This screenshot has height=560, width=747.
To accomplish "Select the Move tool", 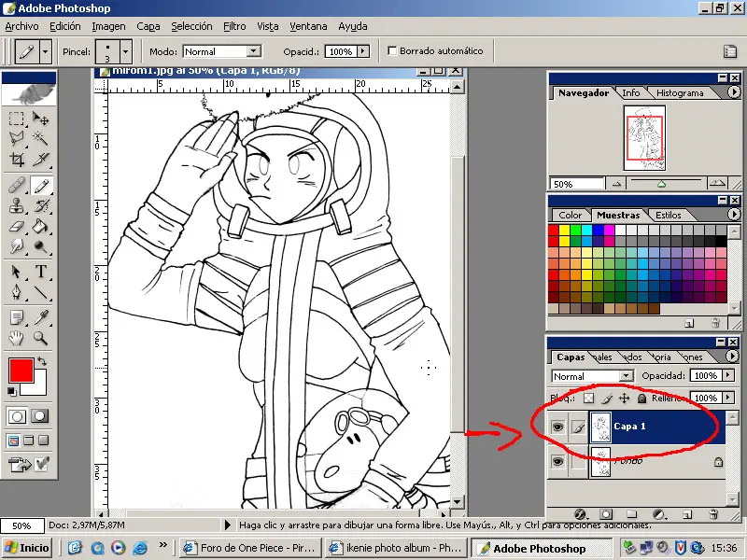I will pyautogui.click(x=41, y=119).
